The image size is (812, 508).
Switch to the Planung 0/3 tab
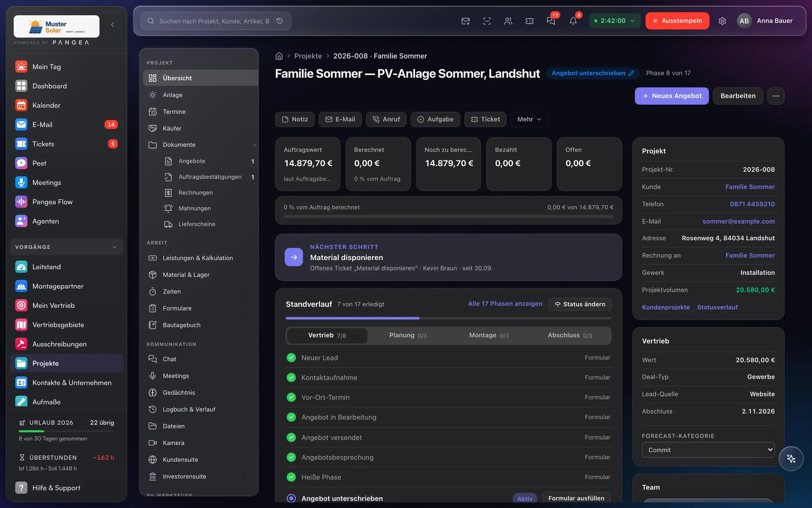(x=408, y=335)
